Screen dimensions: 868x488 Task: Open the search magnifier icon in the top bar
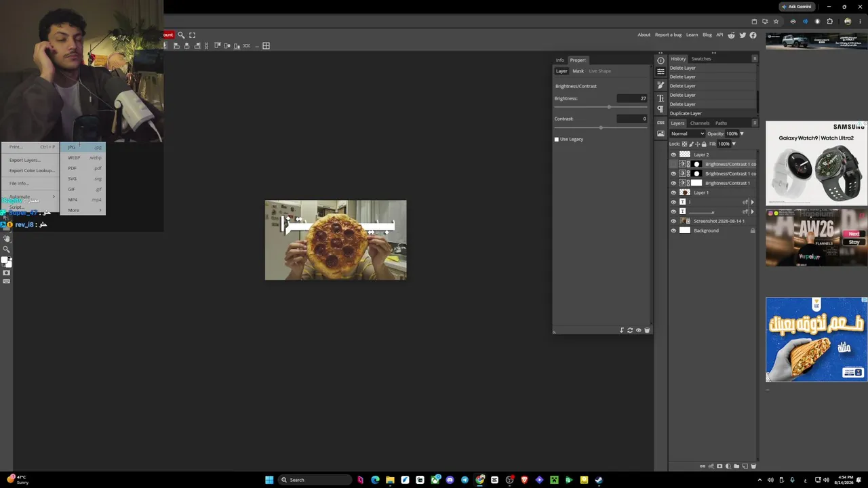pos(181,35)
